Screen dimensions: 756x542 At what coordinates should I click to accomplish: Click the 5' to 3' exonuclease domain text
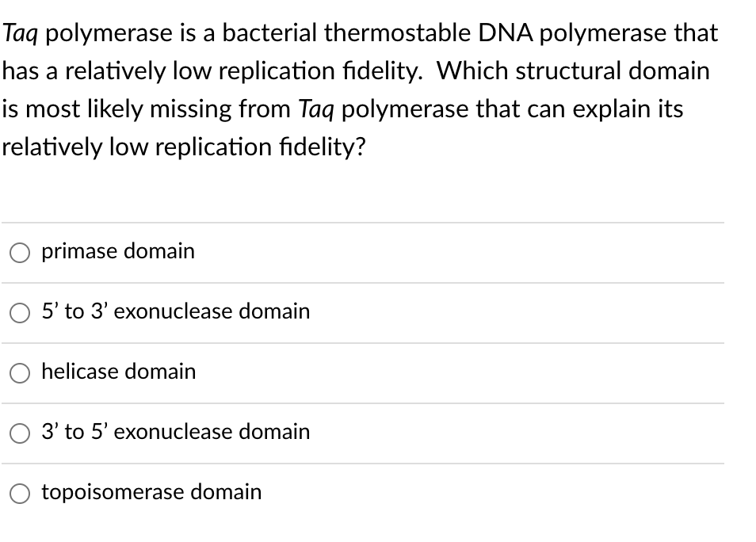tap(175, 311)
